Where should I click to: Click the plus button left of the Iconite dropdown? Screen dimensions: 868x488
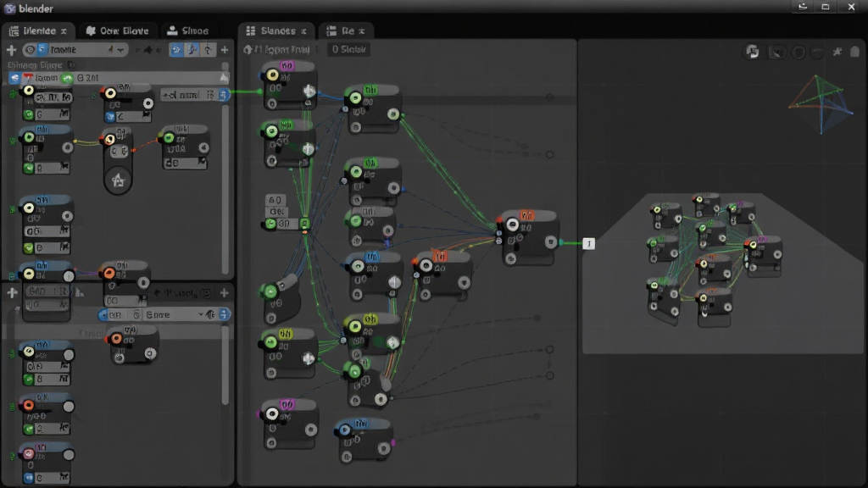(x=11, y=50)
